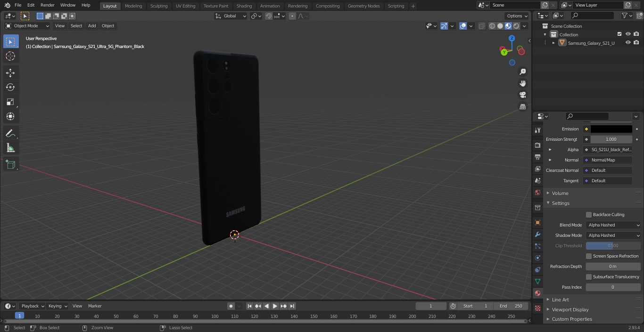Expand the Volume panel
The height and width of the screenshot is (332, 644).
560,193
